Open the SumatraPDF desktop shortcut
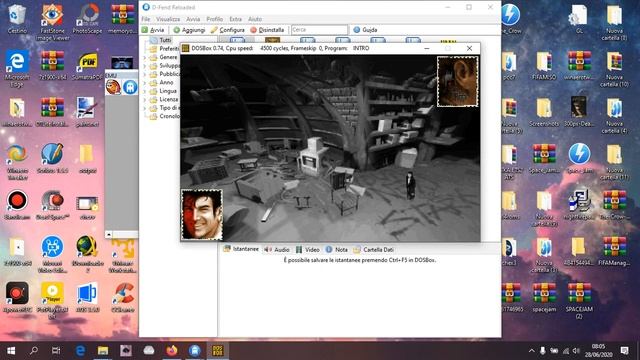Viewport: 640px width, 360px height. point(87,66)
